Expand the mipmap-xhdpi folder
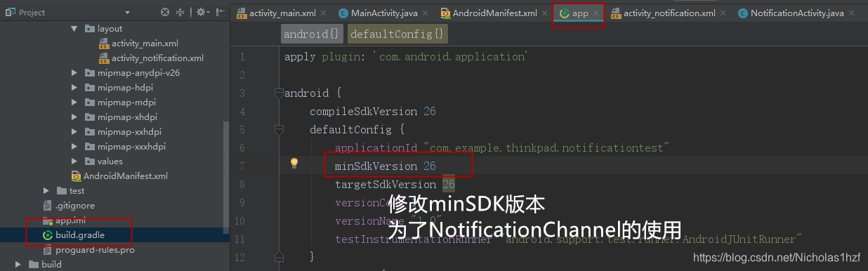 74,117
